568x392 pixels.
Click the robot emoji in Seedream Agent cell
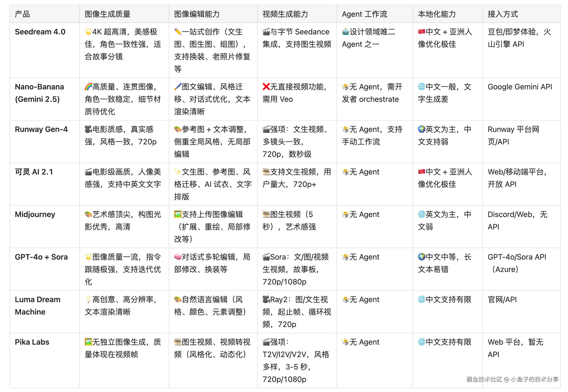point(345,32)
